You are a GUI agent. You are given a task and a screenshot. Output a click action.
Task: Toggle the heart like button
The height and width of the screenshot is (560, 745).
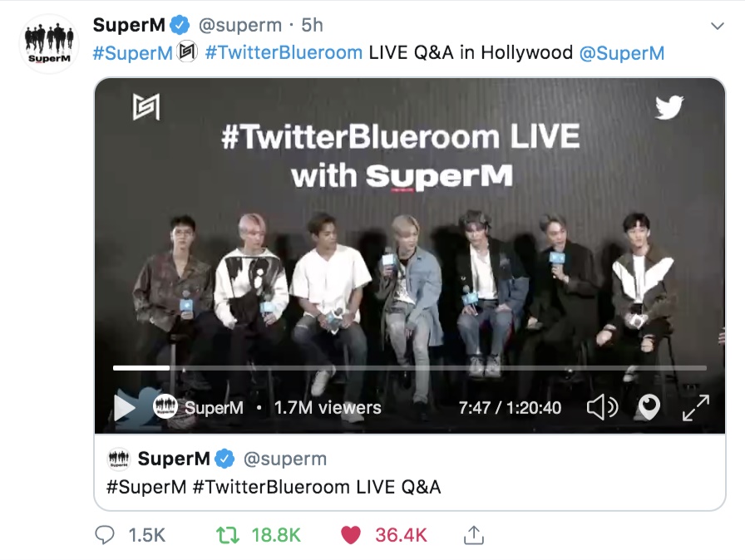(351, 535)
